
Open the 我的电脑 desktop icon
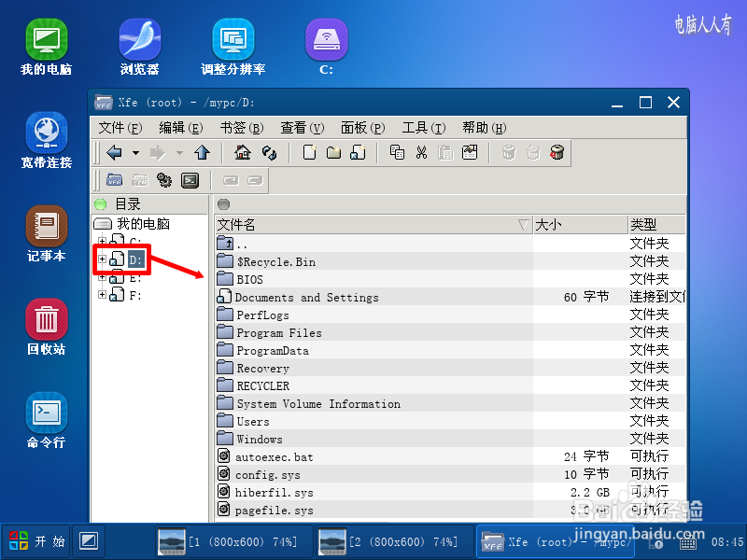pos(46,48)
